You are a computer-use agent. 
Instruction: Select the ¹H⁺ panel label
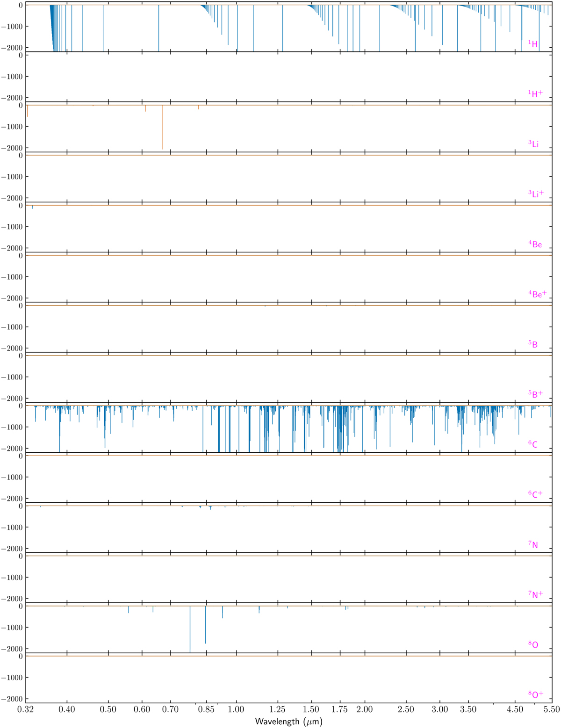tap(535, 93)
